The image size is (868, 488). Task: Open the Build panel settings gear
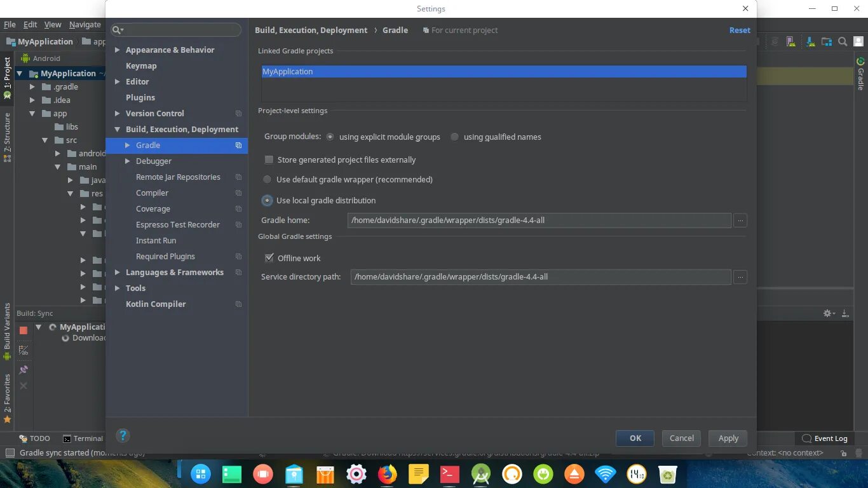(x=829, y=313)
